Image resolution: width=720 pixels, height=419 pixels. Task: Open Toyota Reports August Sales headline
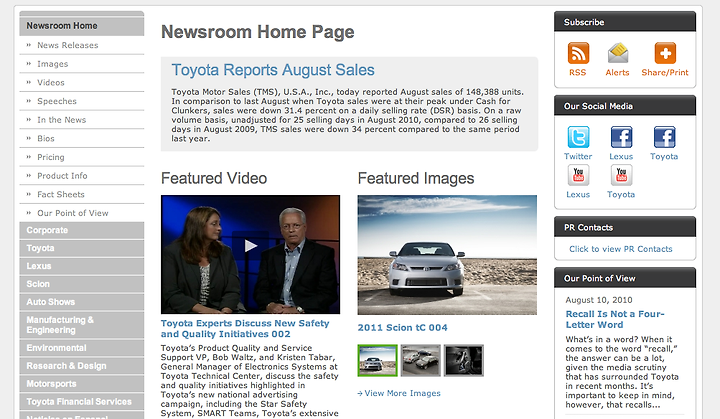pyautogui.click(x=273, y=70)
